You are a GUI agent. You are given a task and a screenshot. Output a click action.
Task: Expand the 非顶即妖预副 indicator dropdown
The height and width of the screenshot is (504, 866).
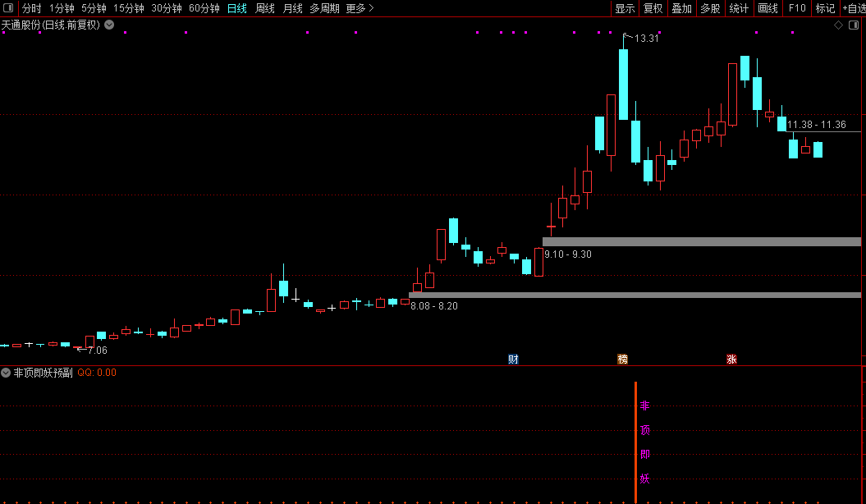tap(6, 373)
